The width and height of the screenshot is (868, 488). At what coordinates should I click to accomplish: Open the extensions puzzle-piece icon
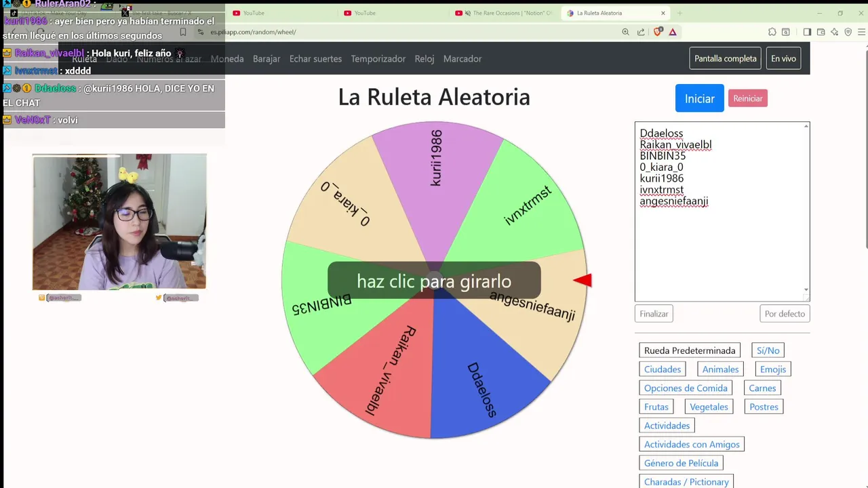[772, 32]
